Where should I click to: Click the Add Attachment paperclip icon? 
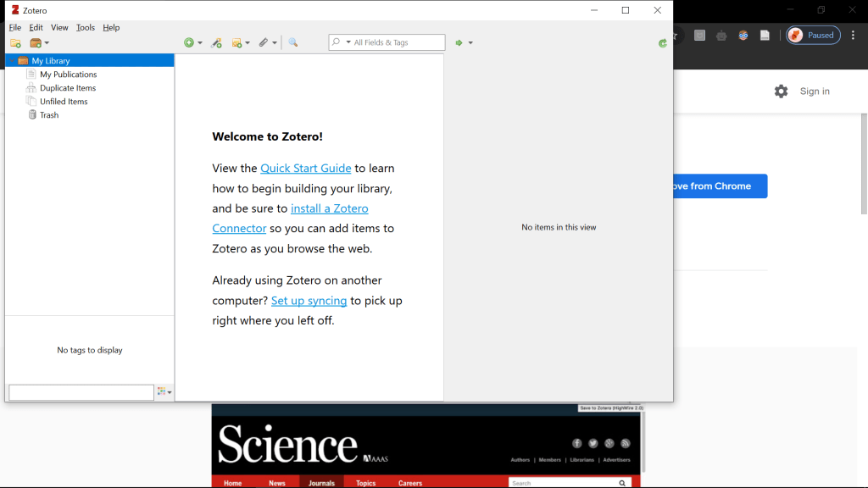coord(265,43)
